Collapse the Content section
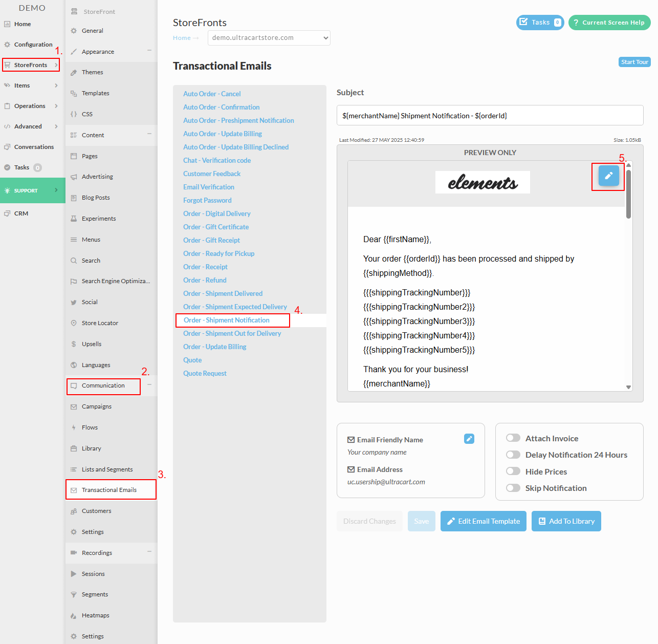The image size is (658, 644). pyautogui.click(x=149, y=134)
